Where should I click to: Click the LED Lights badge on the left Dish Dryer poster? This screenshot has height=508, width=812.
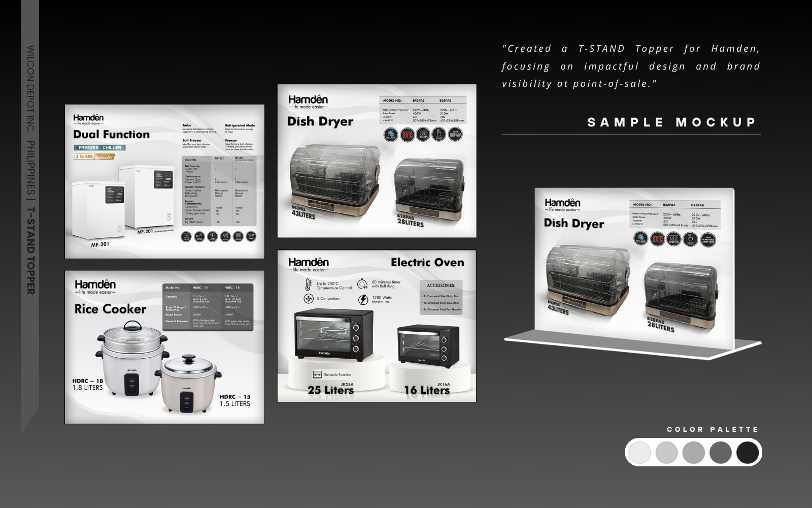click(423, 134)
